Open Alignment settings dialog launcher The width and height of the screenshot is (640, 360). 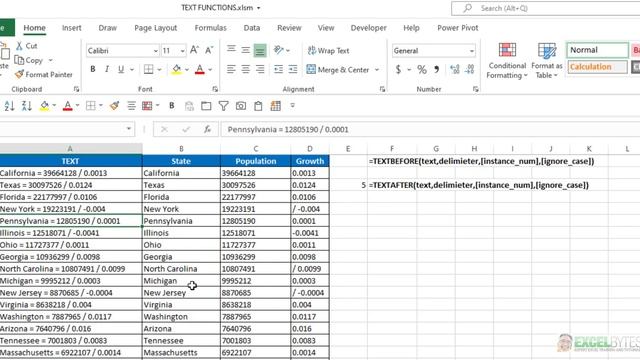(x=382, y=89)
